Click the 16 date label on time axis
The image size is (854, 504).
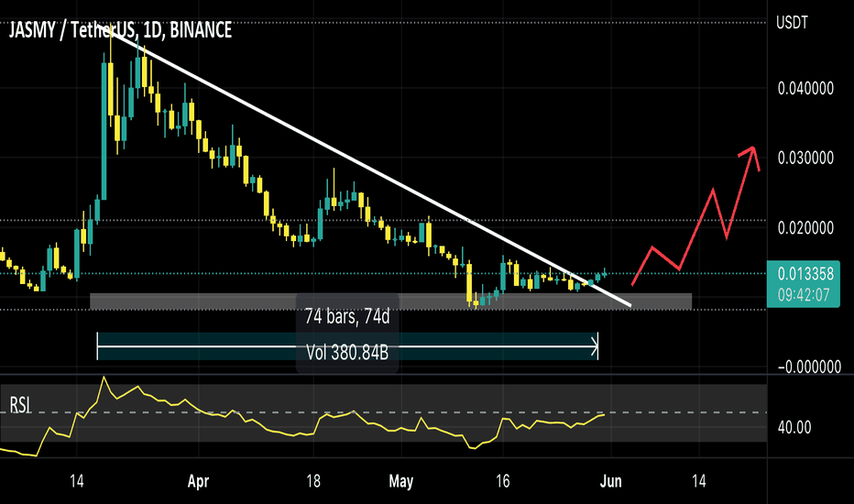click(x=503, y=481)
